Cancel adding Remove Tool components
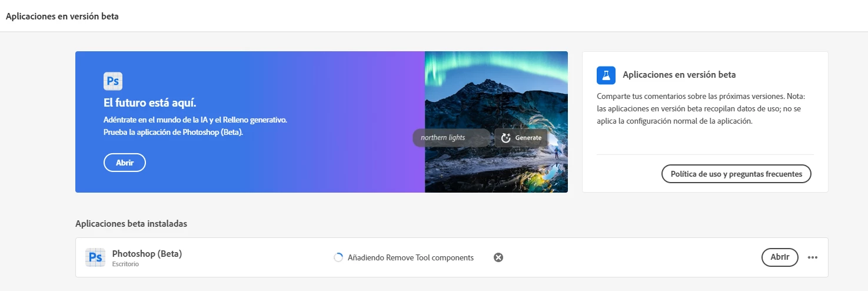 click(498, 257)
